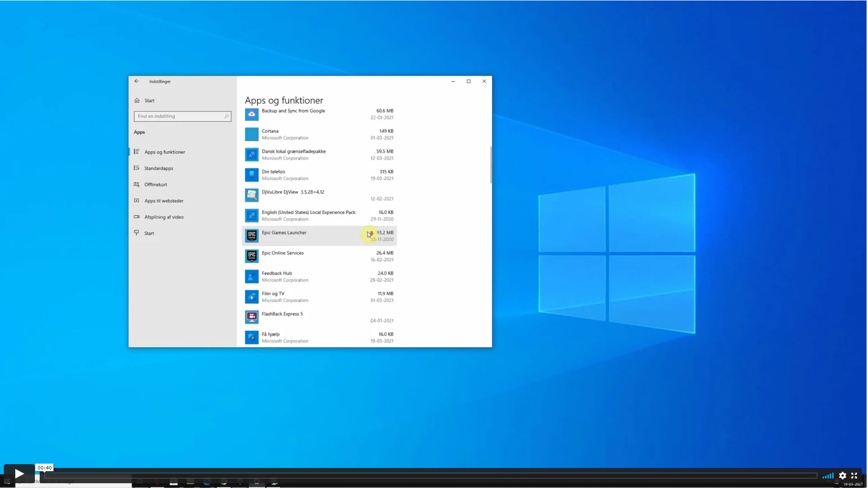
Task: Go back with the Indstillinger arrow
Action: pyautogui.click(x=137, y=82)
